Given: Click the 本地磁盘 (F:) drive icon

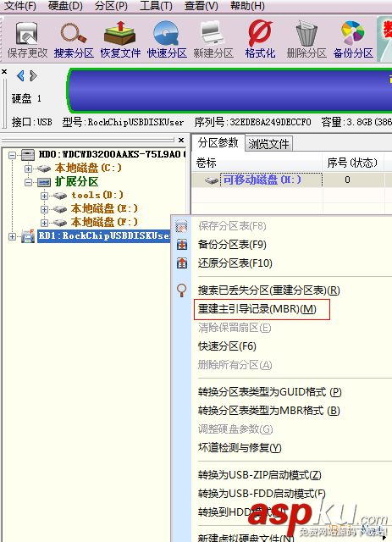Looking at the screenshot, I should pyautogui.click(x=60, y=223).
